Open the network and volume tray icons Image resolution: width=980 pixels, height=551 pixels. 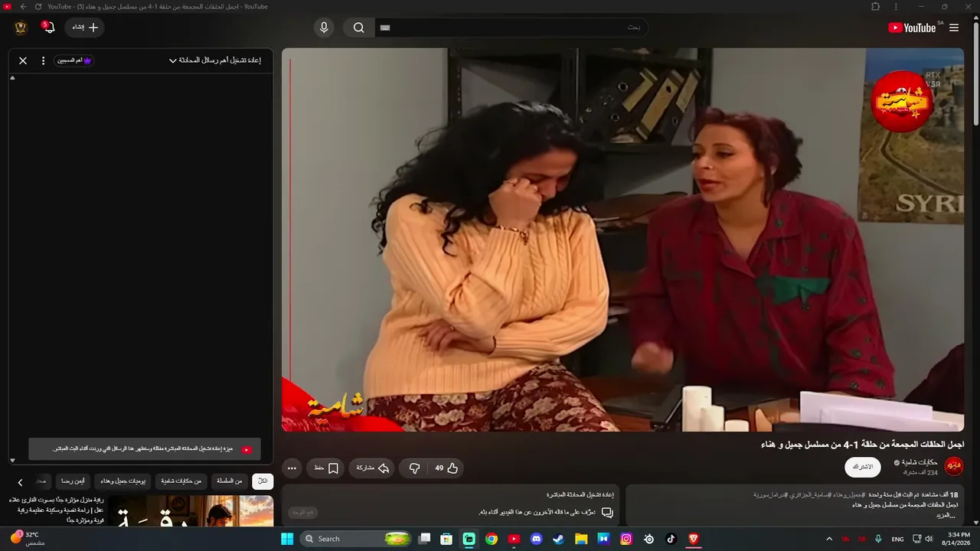(x=922, y=539)
